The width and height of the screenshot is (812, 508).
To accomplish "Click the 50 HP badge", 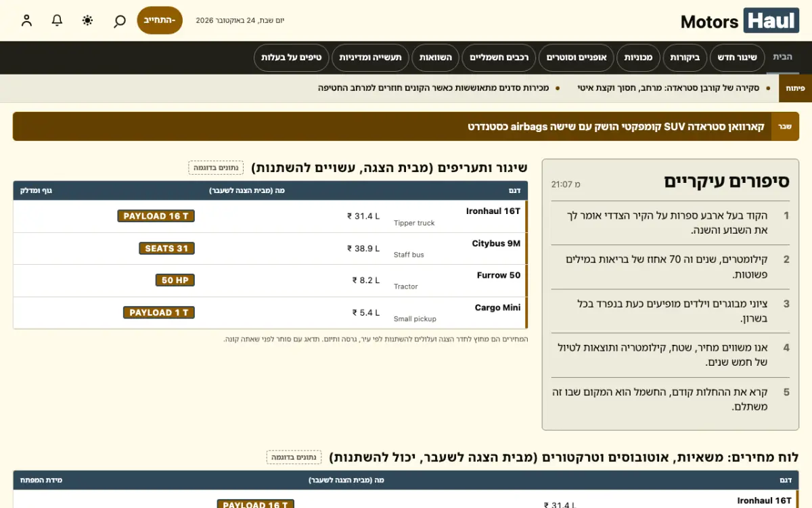I will 175,280.
